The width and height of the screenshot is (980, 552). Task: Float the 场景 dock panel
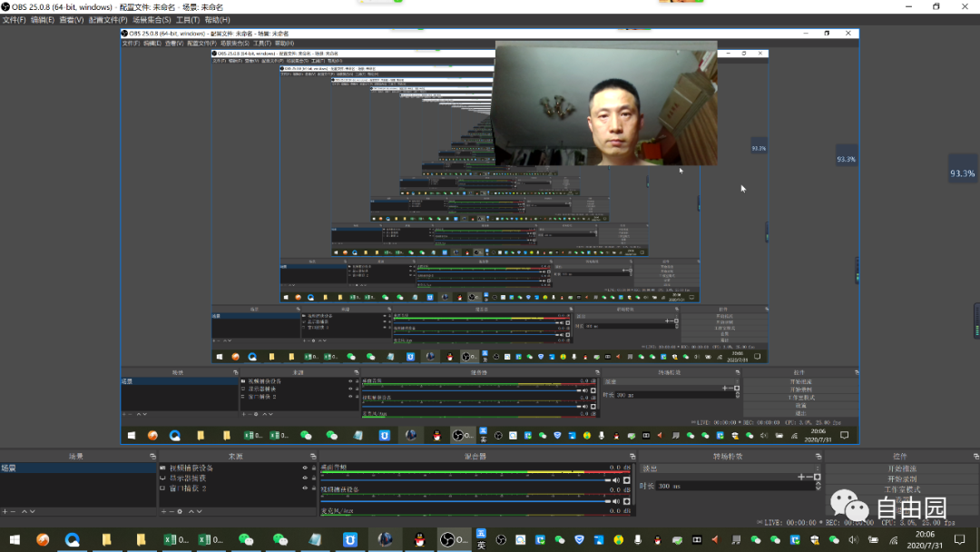click(152, 457)
